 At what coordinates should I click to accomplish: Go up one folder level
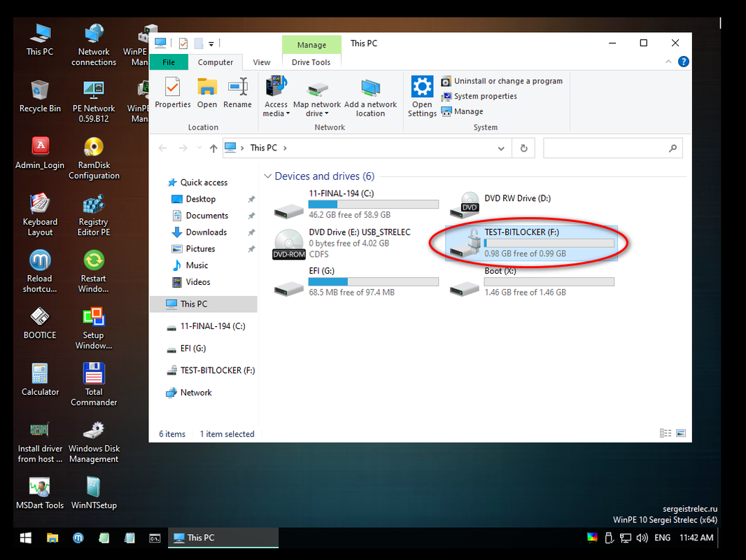point(213,148)
